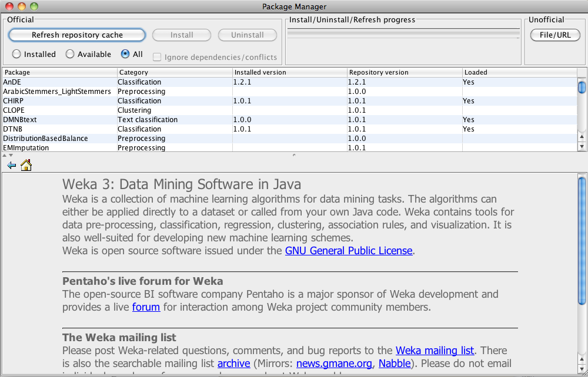This screenshot has width=588, height=377.
Task: Sort by the Package column header
Action: coord(59,72)
